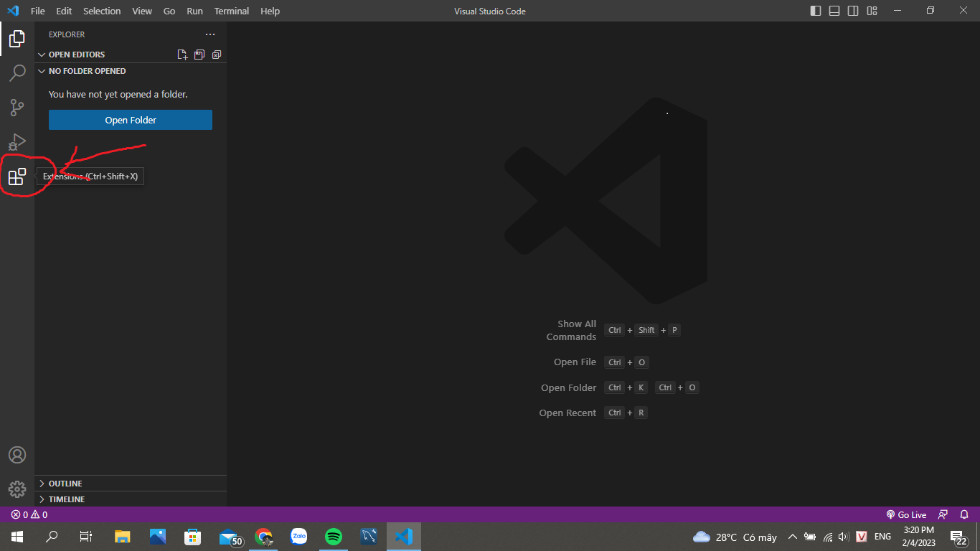Collapse the No Folder Opened section

(x=42, y=71)
